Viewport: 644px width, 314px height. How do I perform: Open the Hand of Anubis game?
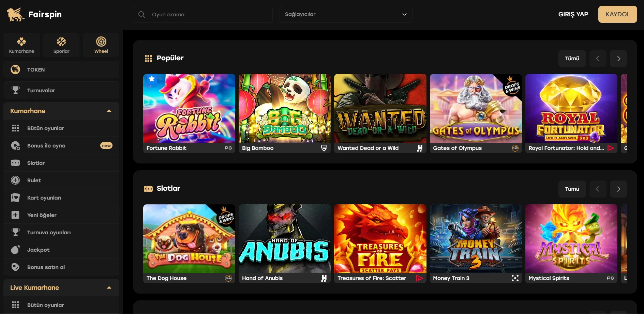click(x=285, y=239)
